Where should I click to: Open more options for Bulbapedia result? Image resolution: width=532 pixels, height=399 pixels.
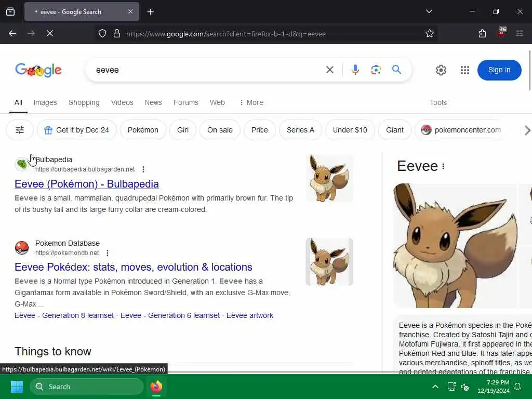(x=143, y=169)
